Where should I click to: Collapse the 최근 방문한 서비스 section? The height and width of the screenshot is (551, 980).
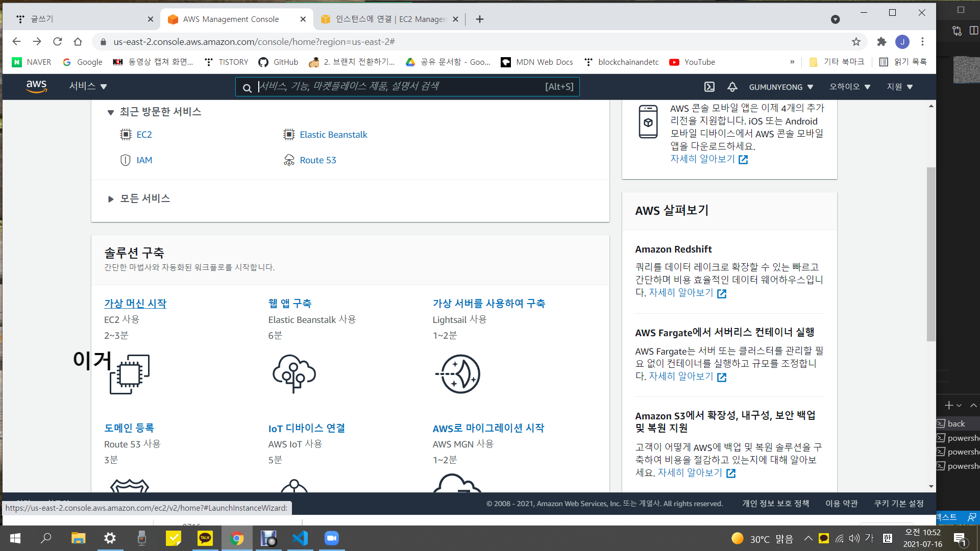[111, 112]
